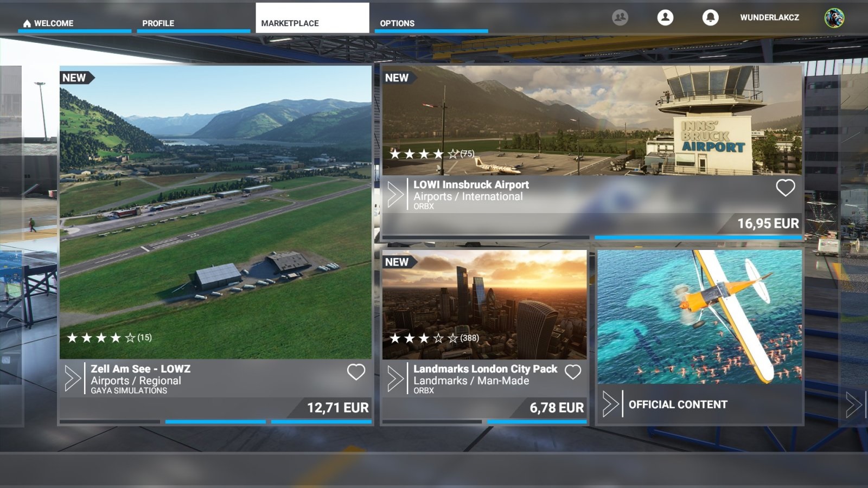Click Airports / Regional category text
The image size is (868, 488).
[x=136, y=381]
